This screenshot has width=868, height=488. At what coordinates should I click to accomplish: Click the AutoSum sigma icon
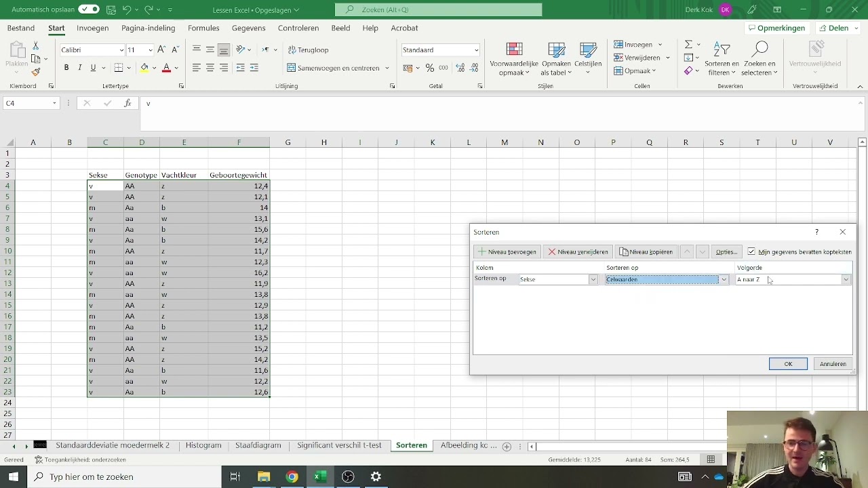688,45
